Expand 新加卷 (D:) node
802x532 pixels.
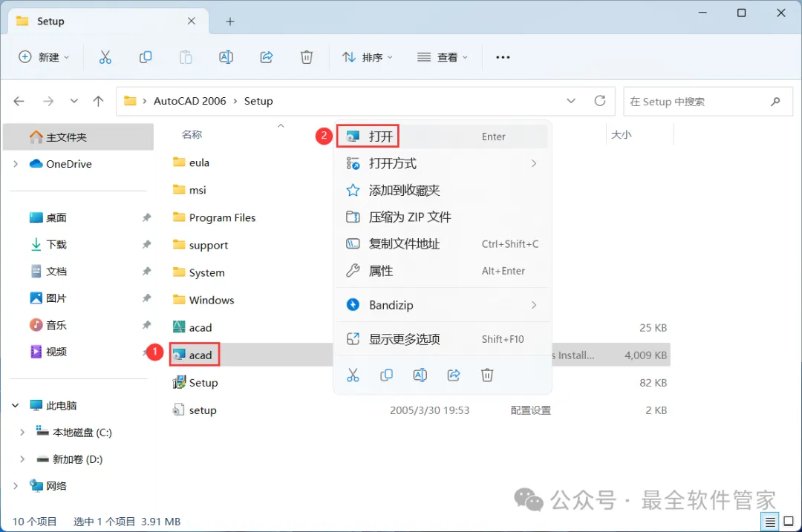(22, 459)
